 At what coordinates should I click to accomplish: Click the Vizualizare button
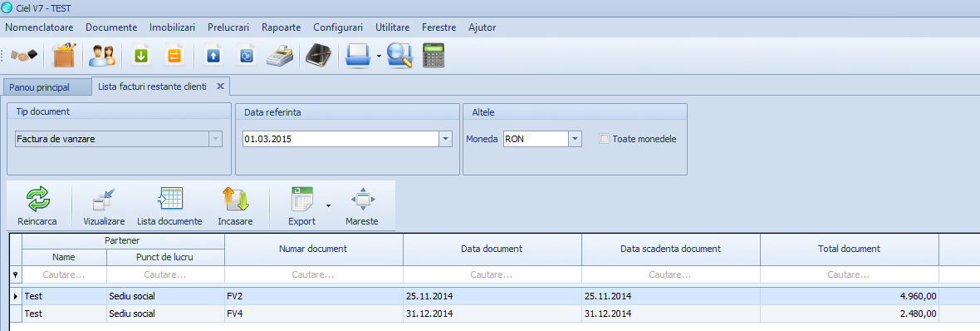105,206
